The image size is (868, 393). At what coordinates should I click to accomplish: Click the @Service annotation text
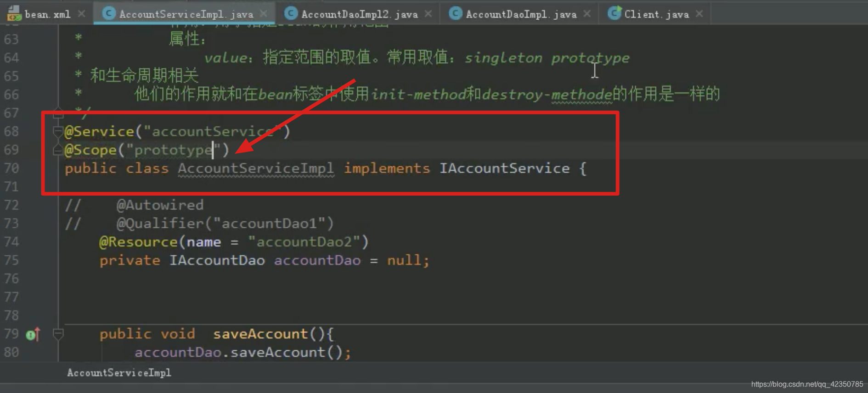click(99, 132)
